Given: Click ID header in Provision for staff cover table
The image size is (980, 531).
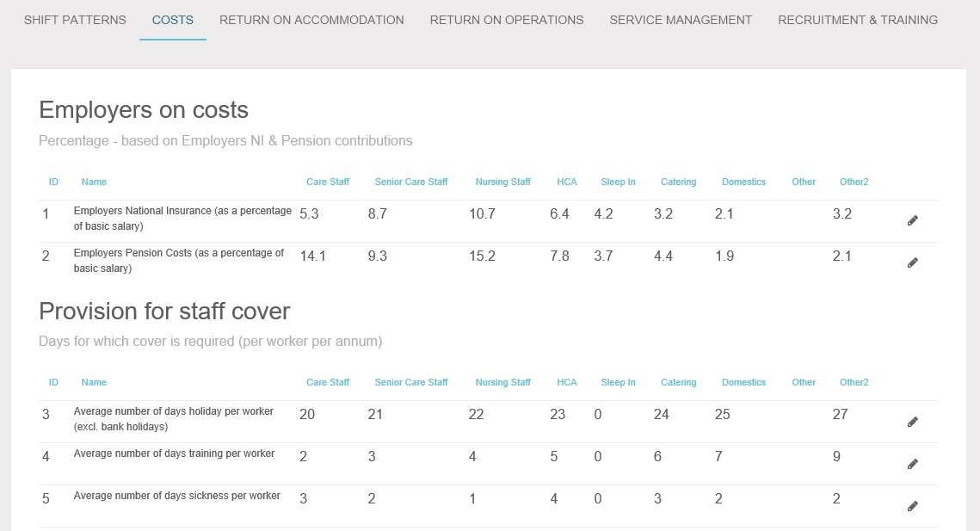Looking at the screenshot, I should pos(53,382).
